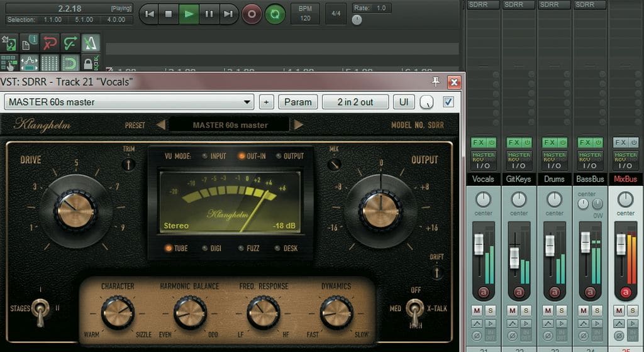Mute the Vocals mixer channel
This screenshot has width=644, height=352.
pyautogui.click(x=477, y=311)
